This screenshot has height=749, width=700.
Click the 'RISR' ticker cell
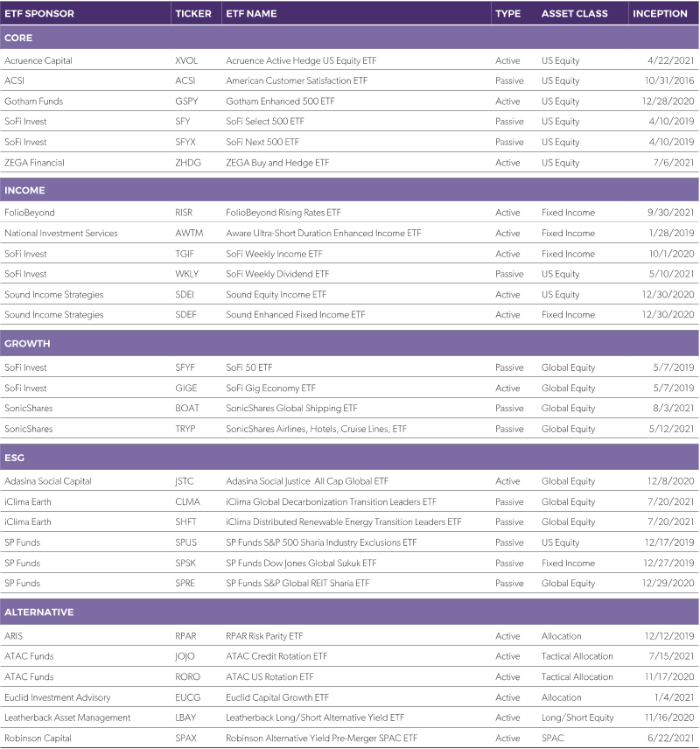(184, 213)
